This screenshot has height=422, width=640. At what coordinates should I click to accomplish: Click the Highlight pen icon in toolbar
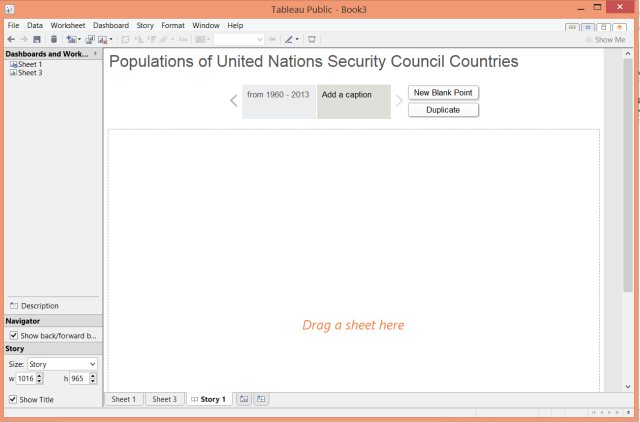[x=289, y=39]
